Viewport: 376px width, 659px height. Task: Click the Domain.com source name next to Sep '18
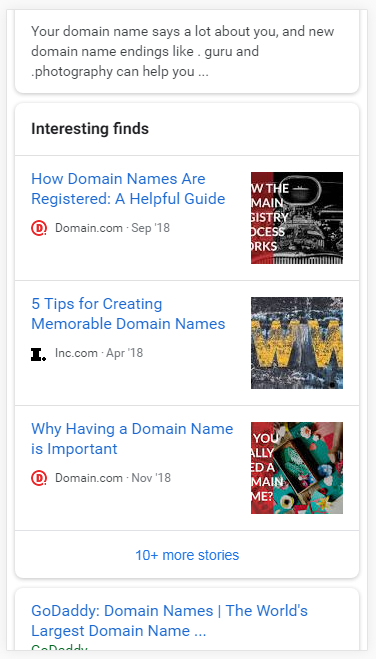click(x=89, y=228)
